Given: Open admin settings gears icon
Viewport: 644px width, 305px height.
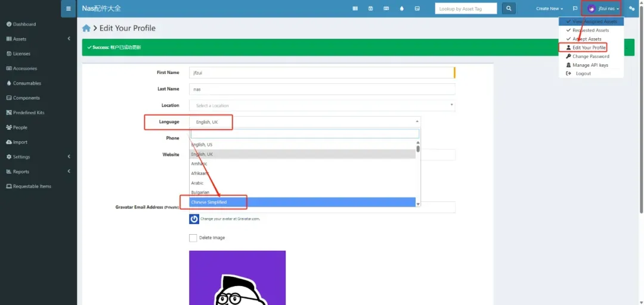Looking at the screenshot, I should [632, 8].
